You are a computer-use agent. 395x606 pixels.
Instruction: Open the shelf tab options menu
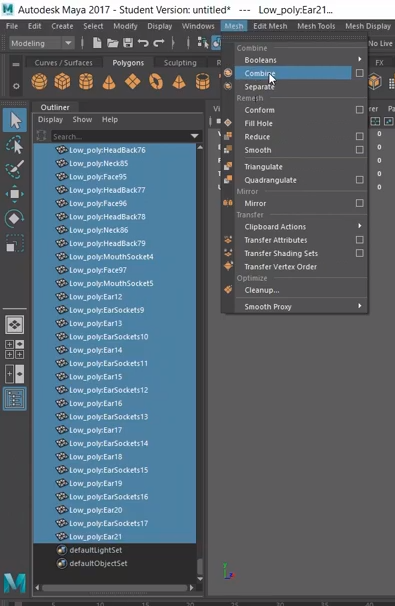(16, 64)
